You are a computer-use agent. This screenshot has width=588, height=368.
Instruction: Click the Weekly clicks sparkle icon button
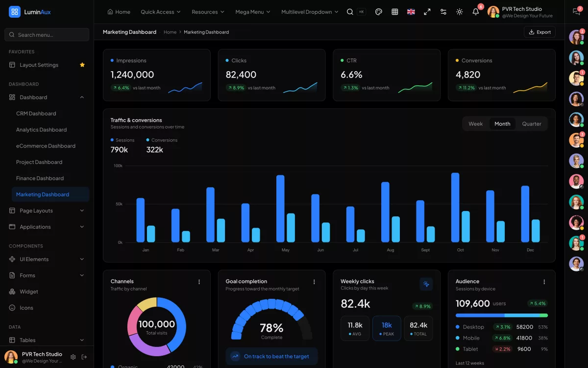(x=426, y=284)
